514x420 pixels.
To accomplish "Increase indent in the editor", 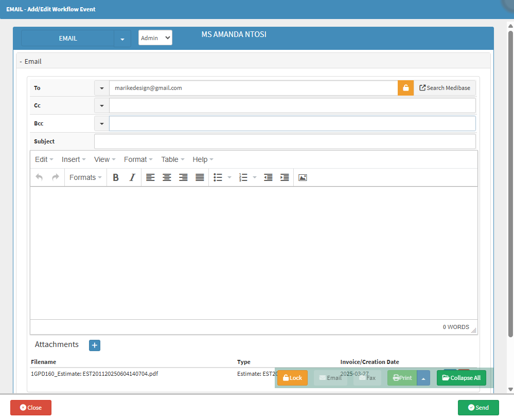I will (285, 177).
